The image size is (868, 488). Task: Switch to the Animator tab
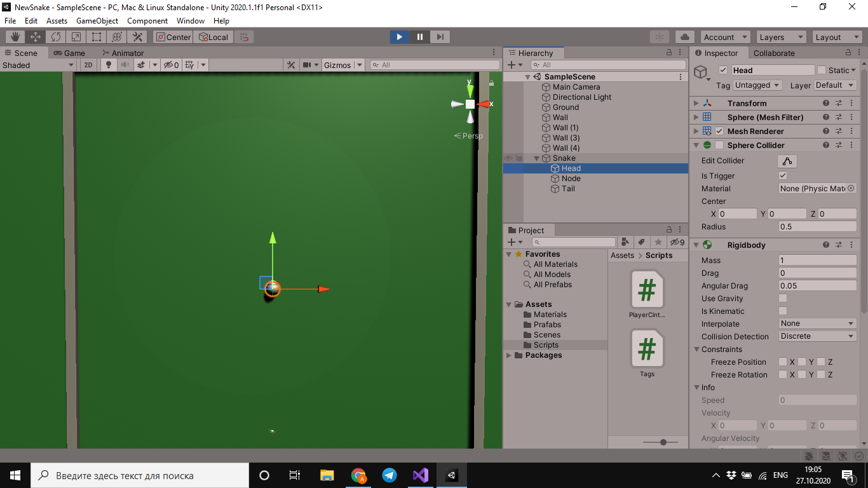tap(123, 53)
